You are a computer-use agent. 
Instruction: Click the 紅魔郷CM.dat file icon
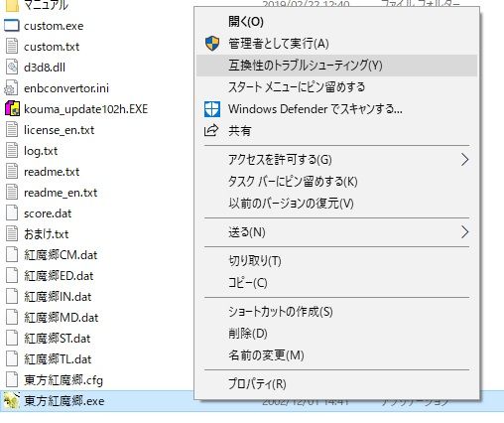12,255
